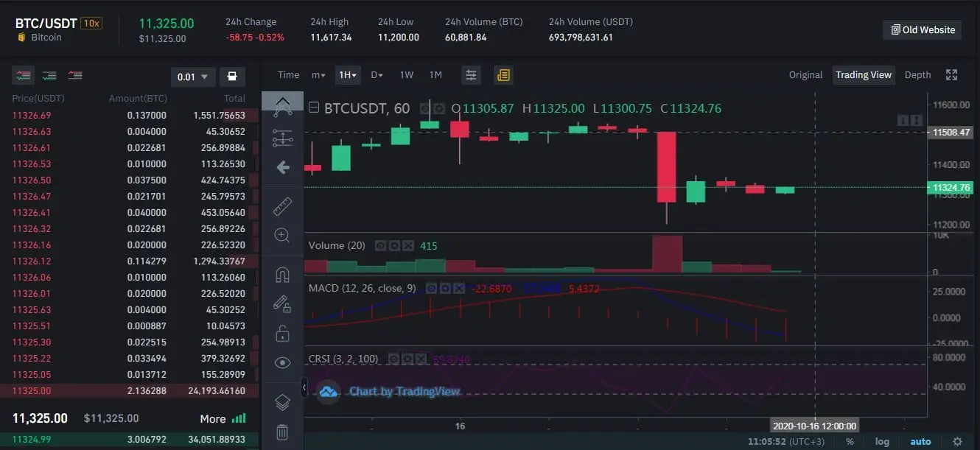Expand the minutes interval dropdown

318,74
